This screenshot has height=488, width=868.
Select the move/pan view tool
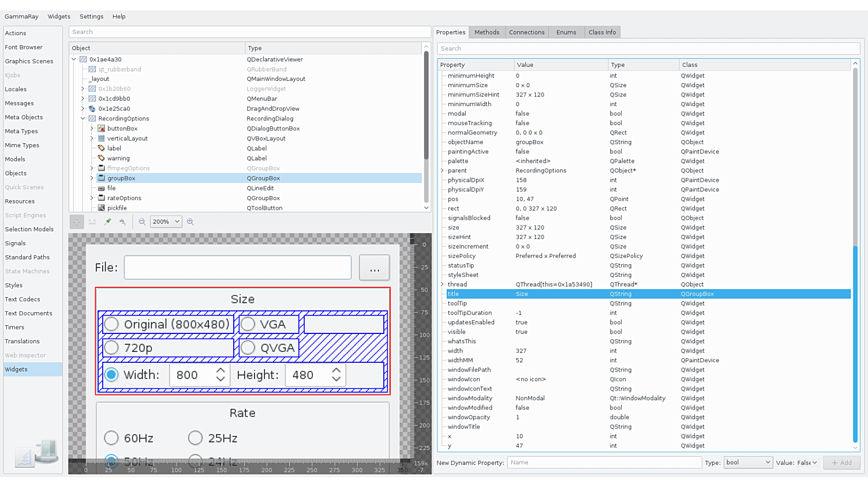click(x=77, y=222)
